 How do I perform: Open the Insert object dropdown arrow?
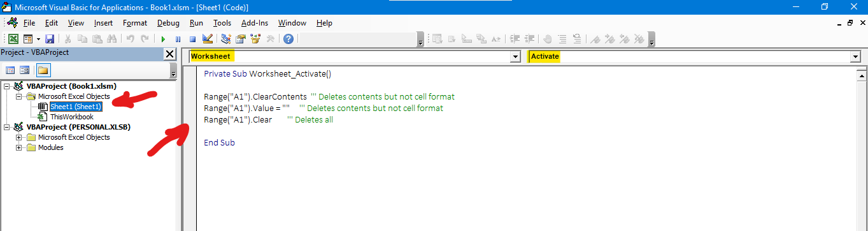(38, 39)
